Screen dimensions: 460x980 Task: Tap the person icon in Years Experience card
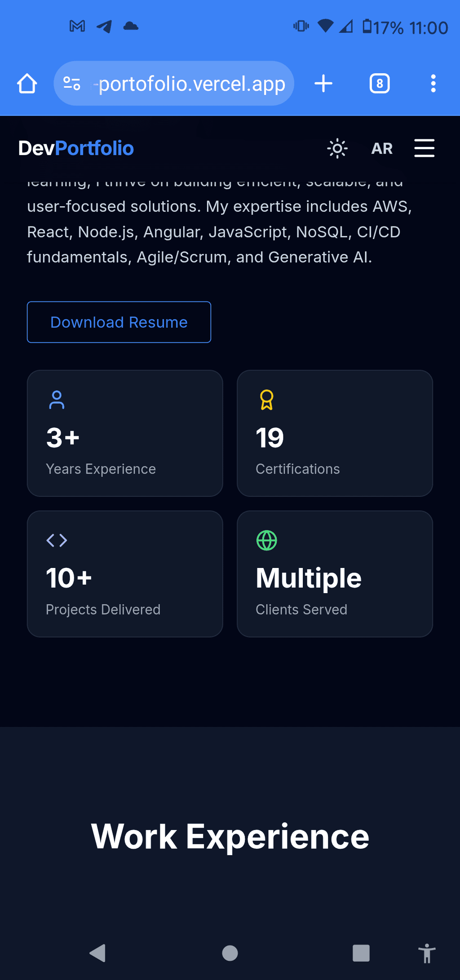(x=57, y=400)
